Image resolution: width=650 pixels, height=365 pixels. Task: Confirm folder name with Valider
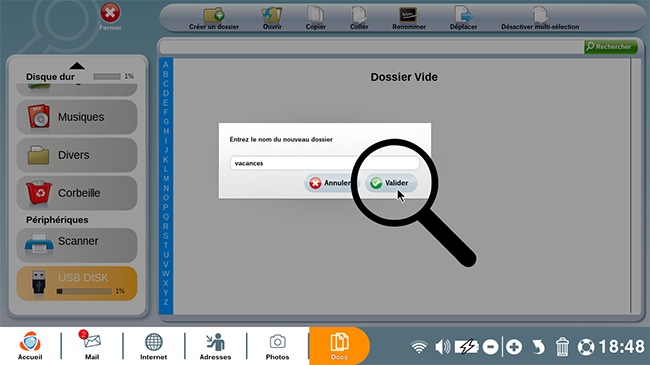391,183
